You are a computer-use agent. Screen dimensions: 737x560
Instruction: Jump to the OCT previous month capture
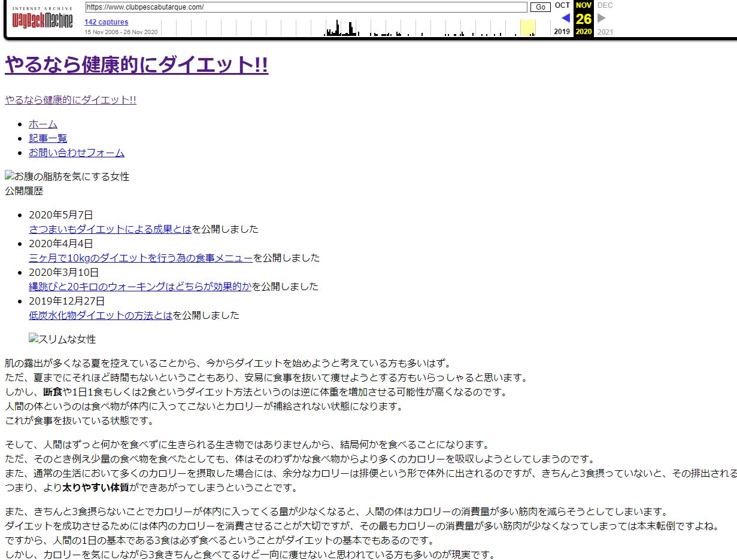tap(562, 5)
